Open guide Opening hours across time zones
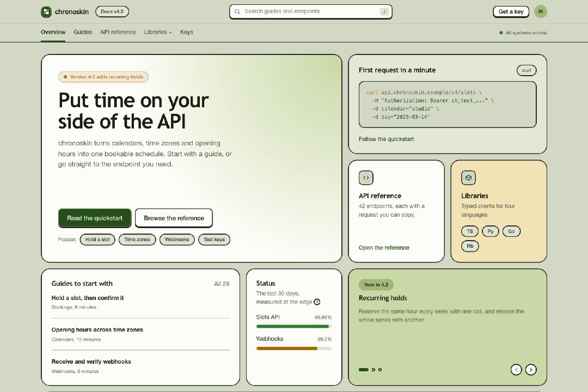Viewport: 588px width, 392px height. [x=97, y=330]
